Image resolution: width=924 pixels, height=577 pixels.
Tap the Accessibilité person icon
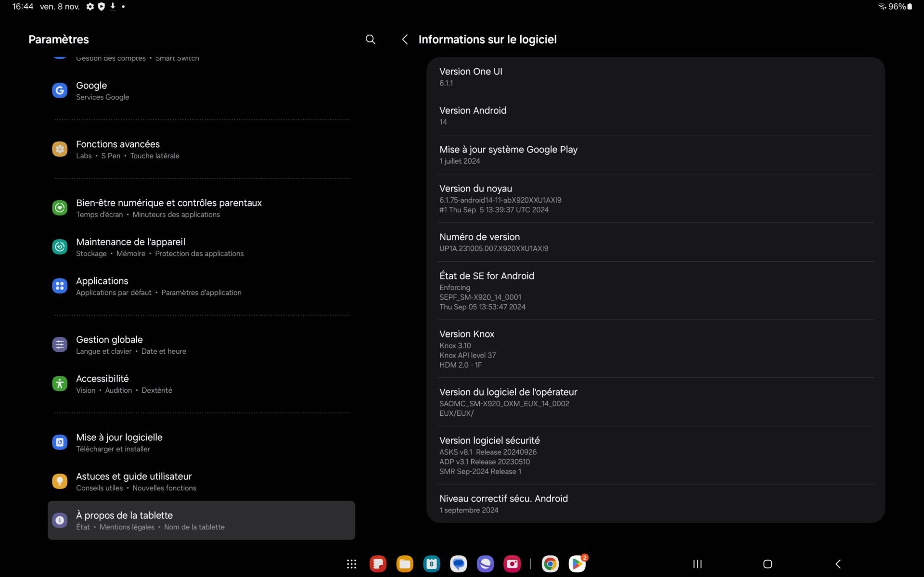point(60,384)
